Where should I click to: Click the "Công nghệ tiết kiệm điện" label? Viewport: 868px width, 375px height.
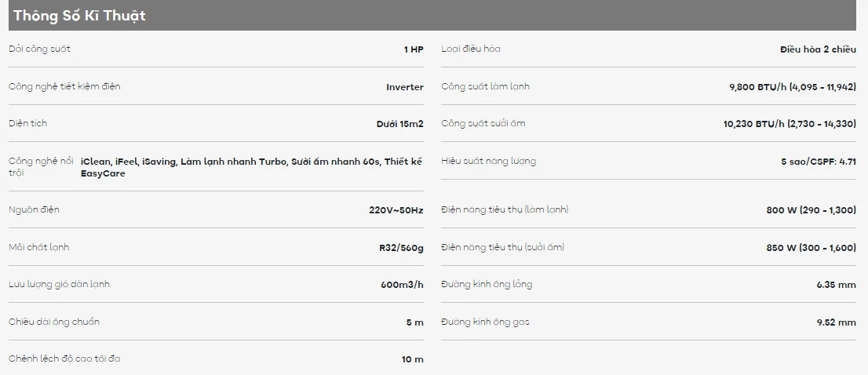(x=64, y=86)
